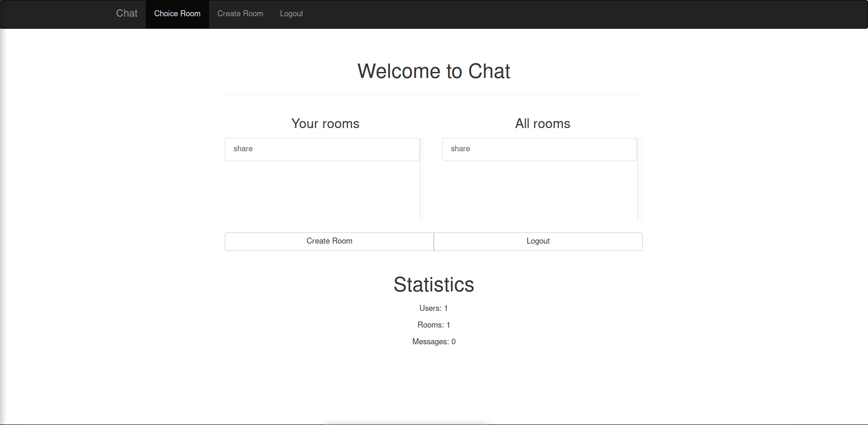The height and width of the screenshot is (425, 868).
Task: Click the Messages: 0 statistic text
Action: click(433, 341)
